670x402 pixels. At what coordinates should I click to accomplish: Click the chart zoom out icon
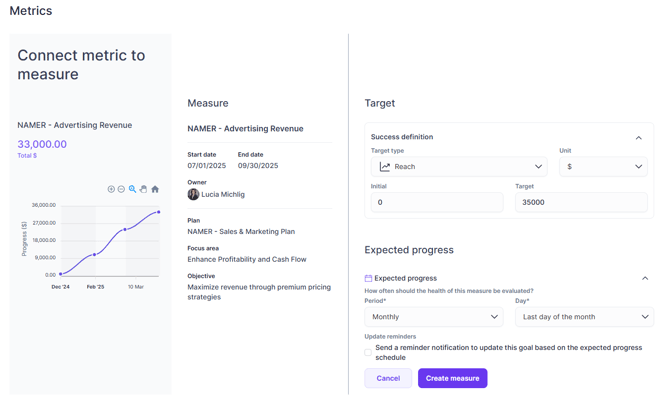pos(122,189)
